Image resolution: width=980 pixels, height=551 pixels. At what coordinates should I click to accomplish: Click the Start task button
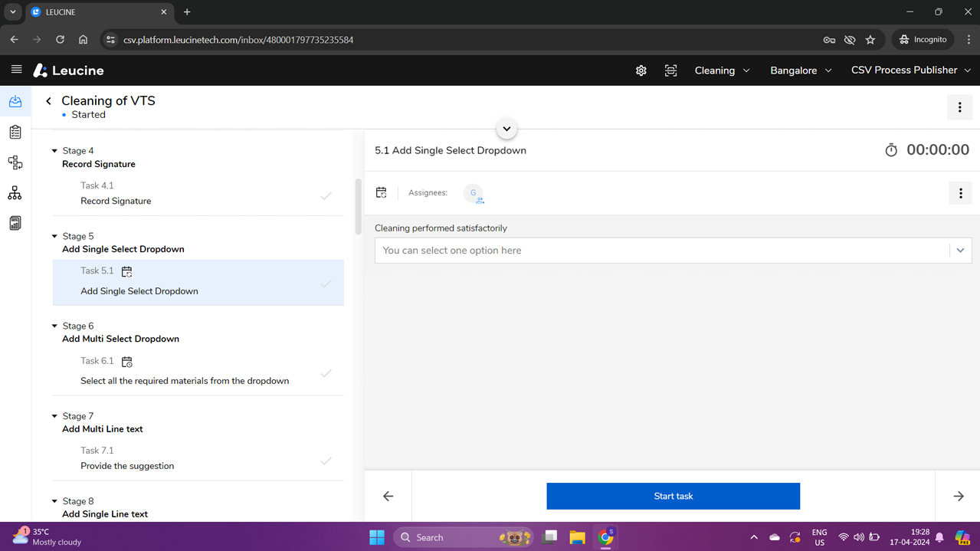673,496
